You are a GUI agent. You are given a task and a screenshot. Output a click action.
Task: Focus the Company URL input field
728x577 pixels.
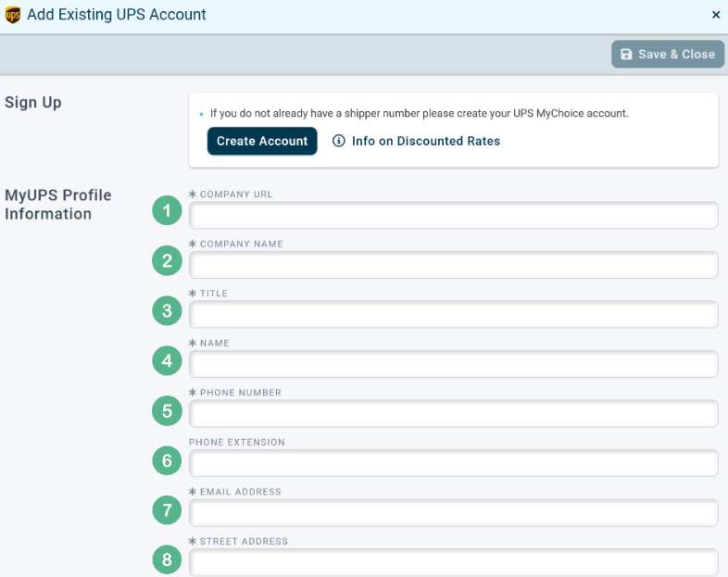tap(454, 216)
